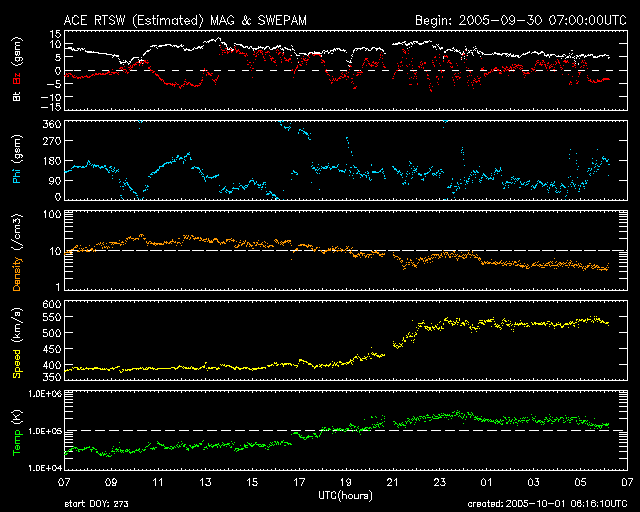The width and height of the screenshot is (640, 512).
Task: Select the start DOY: 273 footer text
Action: (x=96, y=504)
